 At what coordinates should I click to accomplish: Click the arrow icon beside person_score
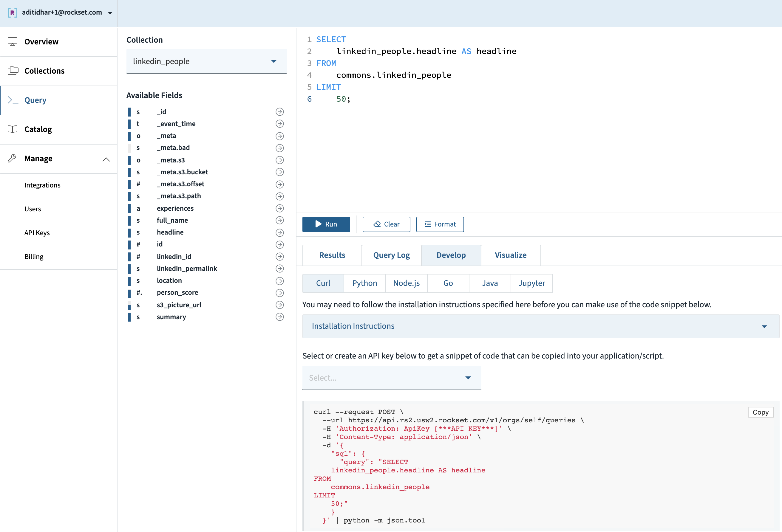pyautogui.click(x=279, y=293)
